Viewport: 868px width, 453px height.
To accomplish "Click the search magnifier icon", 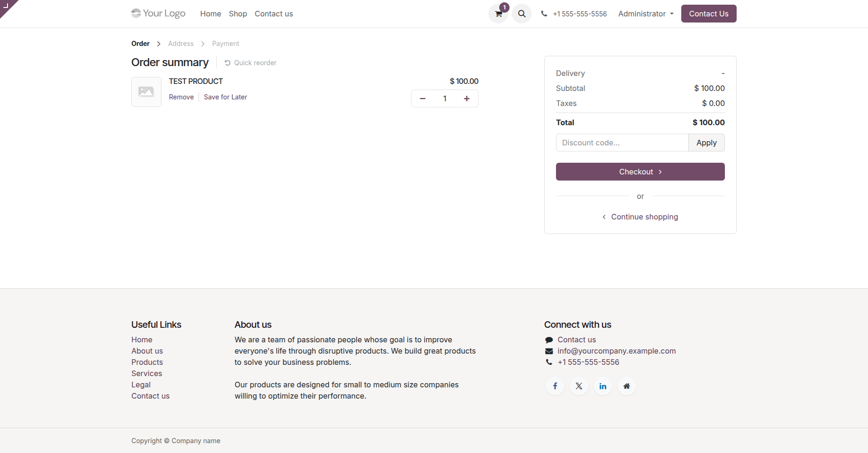I will pyautogui.click(x=522, y=14).
